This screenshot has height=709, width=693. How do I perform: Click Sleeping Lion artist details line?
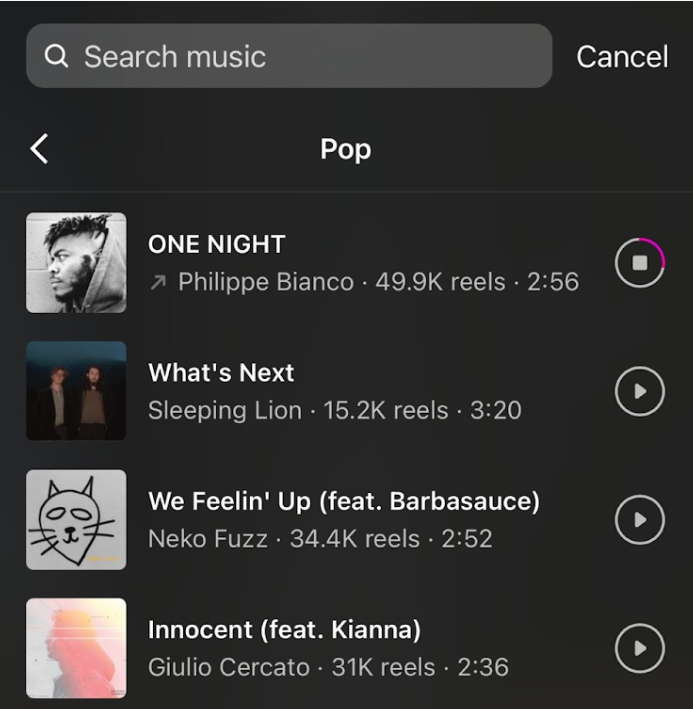(334, 410)
